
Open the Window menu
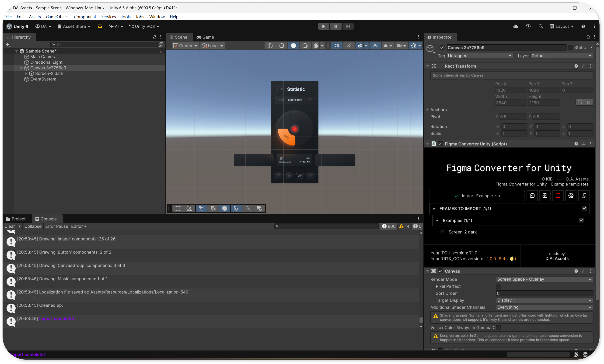coord(157,17)
